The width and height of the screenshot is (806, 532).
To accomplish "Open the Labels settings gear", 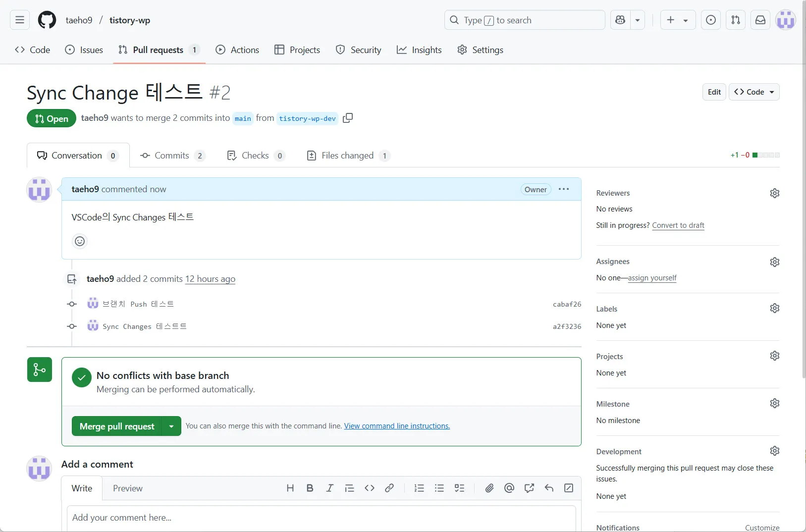I will click(x=775, y=308).
